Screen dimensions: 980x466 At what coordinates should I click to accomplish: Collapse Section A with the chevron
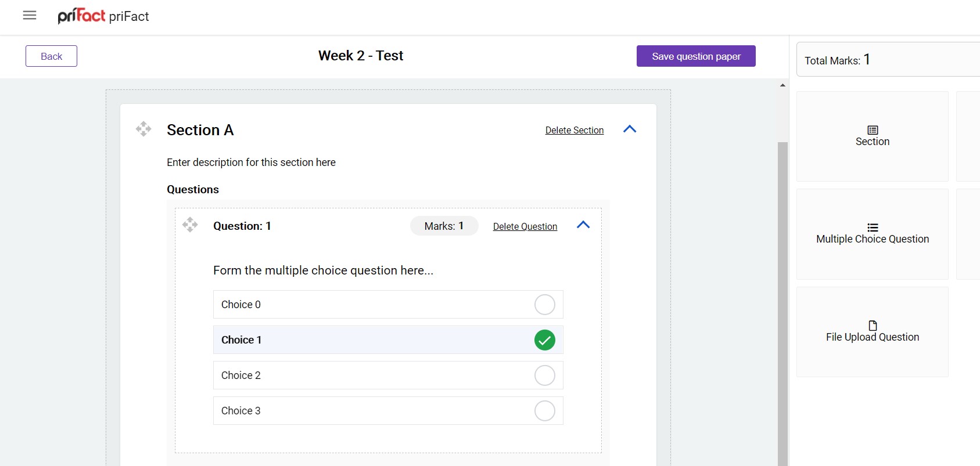point(630,129)
